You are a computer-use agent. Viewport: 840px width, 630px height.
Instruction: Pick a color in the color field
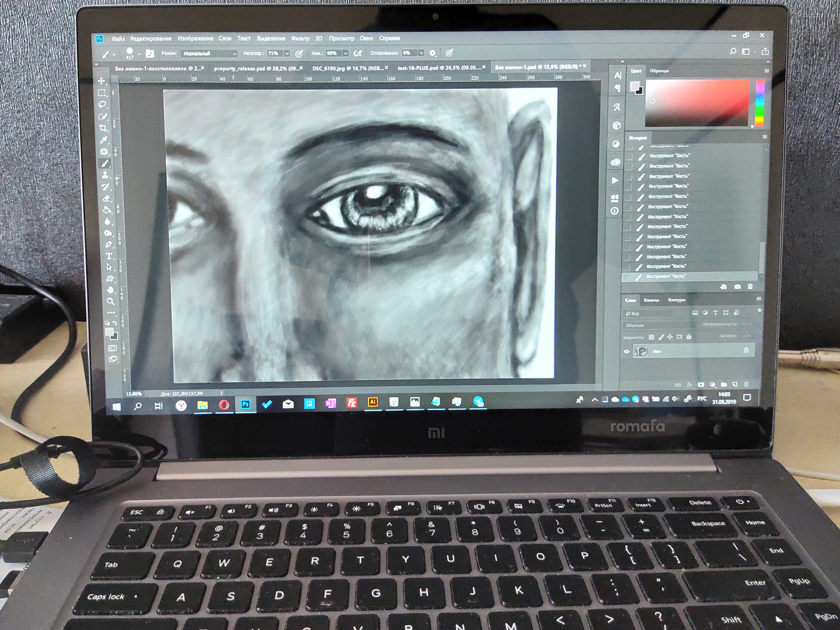tap(697, 103)
